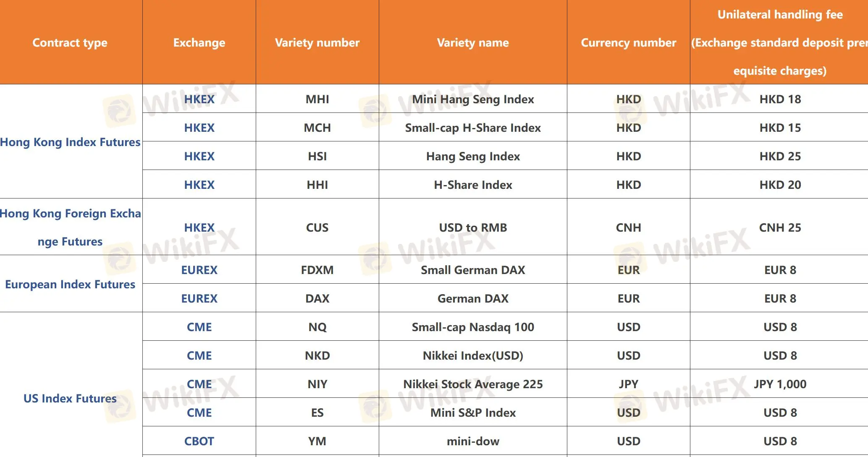The height and width of the screenshot is (457, 868).
Task: Click the HKEX link in MHI row
Action: pyautogui.click(x=199, y=99)
